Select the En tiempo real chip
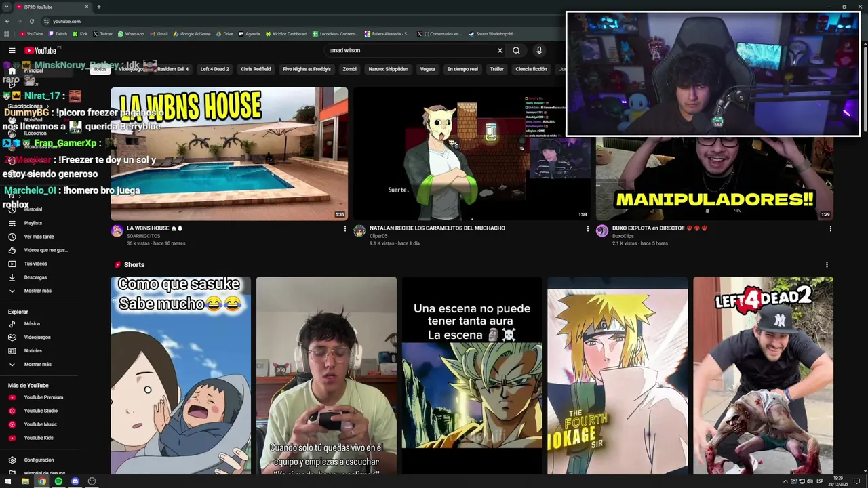Screen dimensions: 868x488 click(462, 69)
